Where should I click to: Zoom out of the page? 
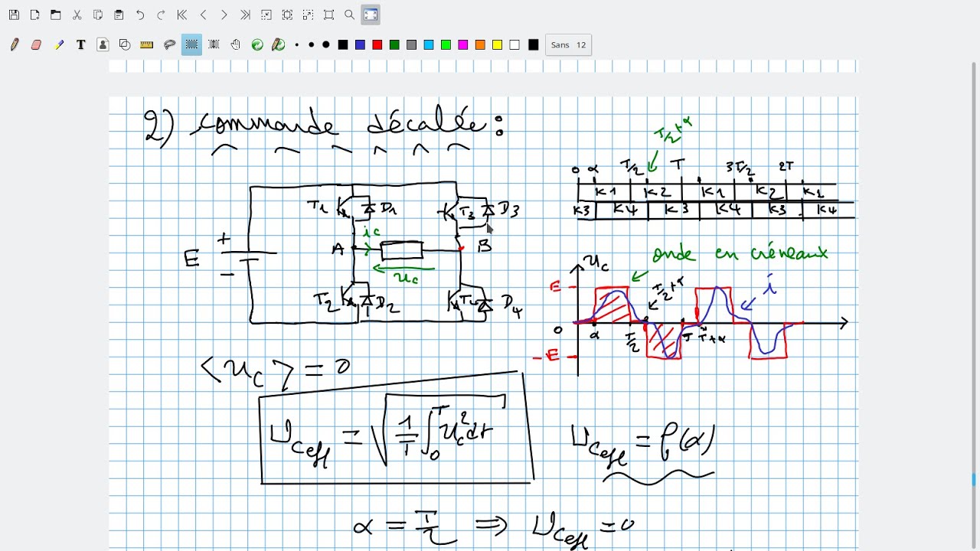pos(266,15)
